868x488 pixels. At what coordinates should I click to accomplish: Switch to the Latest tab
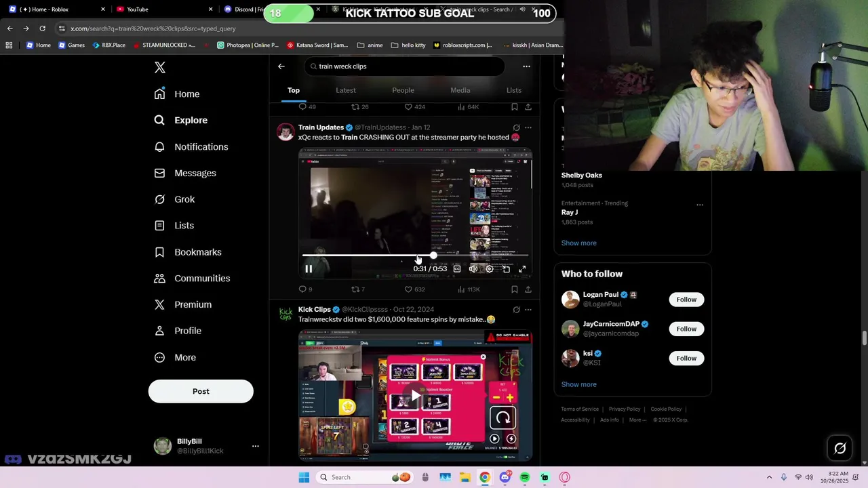[x=346, y=90]
